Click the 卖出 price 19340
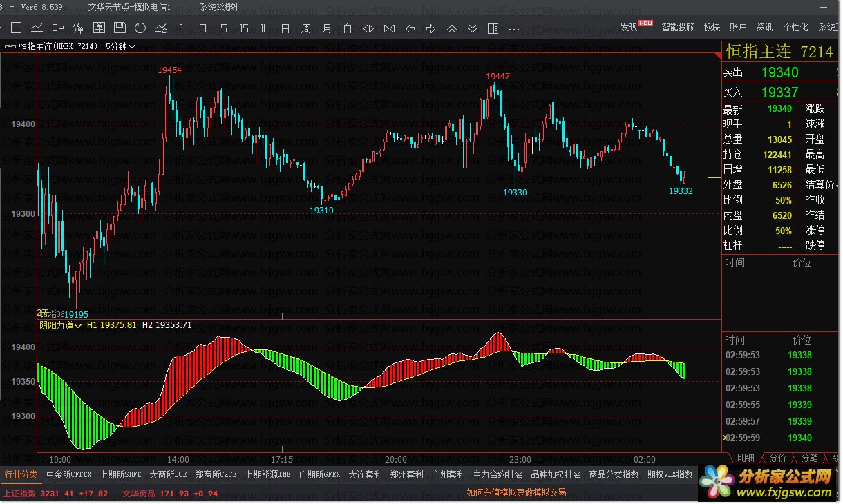The width and height of the screenshot is (843, 504). [x=779, y=72]
